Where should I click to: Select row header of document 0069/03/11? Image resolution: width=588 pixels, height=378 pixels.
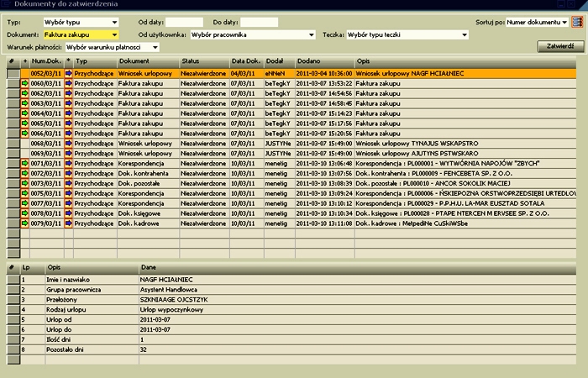[13, 154]
